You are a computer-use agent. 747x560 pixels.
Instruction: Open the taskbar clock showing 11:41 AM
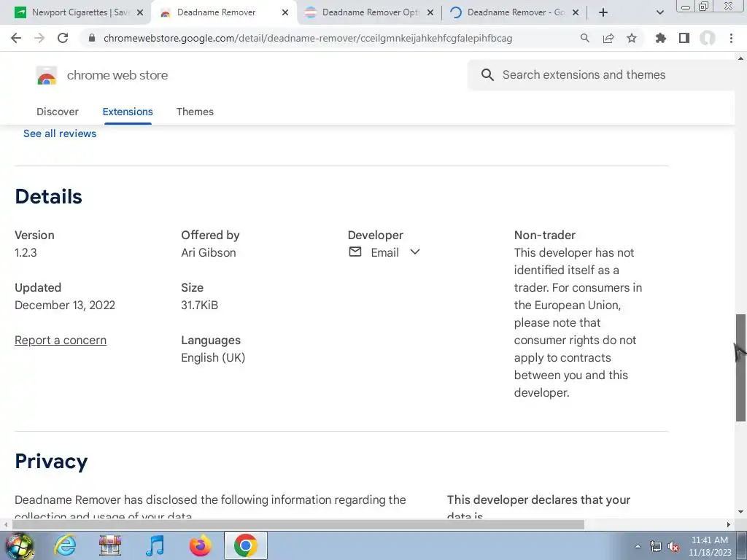(x=709, y=546)
